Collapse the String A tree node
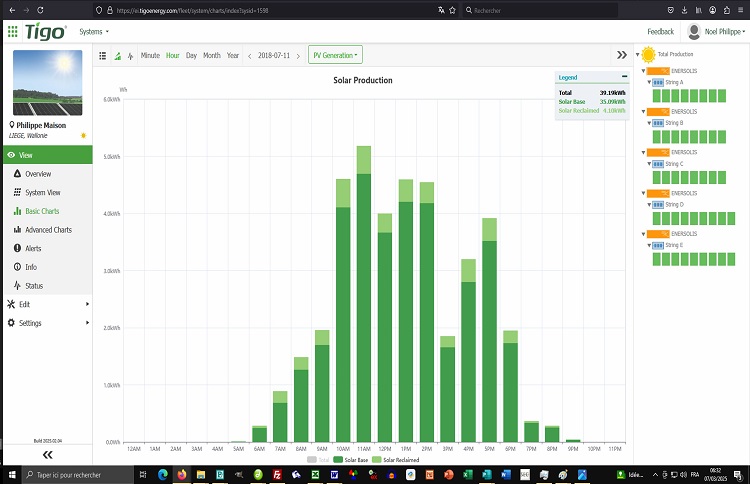 coord(648,82)
